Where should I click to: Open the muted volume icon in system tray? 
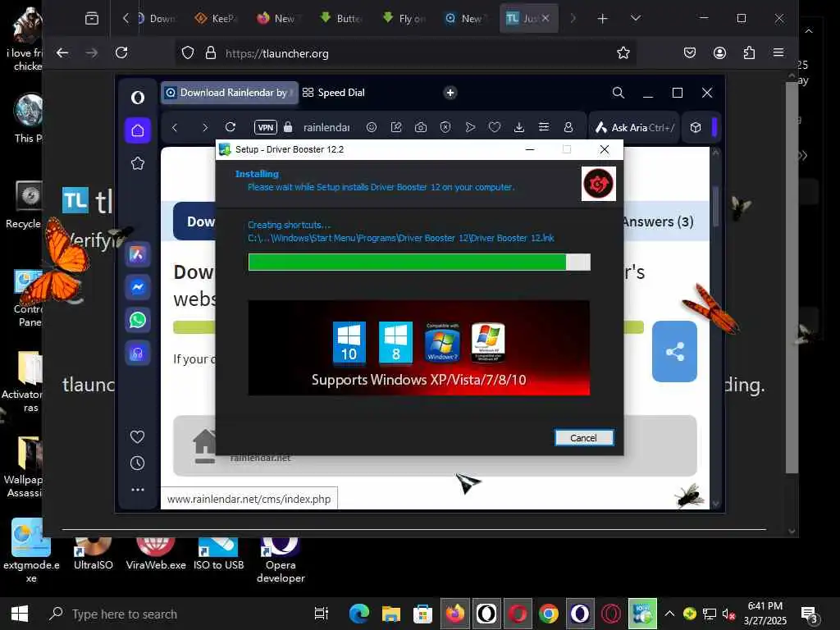[728, 614]
